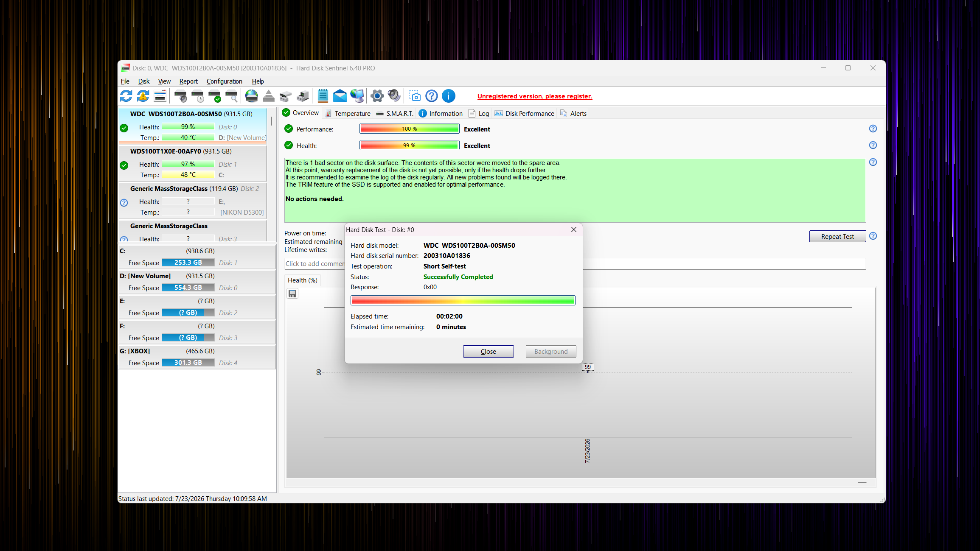Switch to the Disk Performance tab
This screenshot has height=551, width=980.
(x=525, y=114)
